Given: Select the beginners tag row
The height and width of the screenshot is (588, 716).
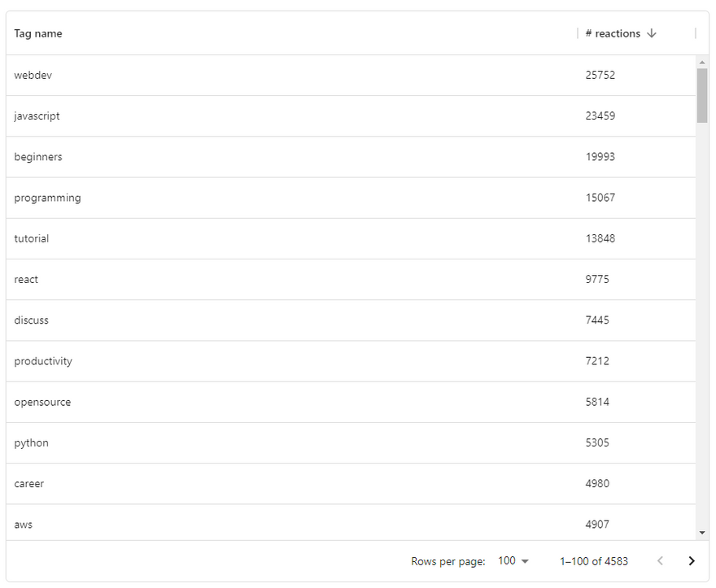Looking at the screenshot, I should point(351,157).
